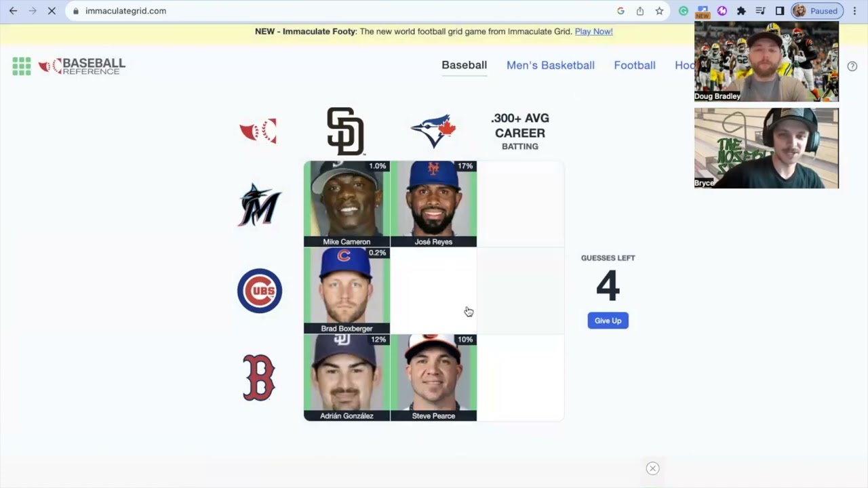Screen dimensions: 868x488
Task: Go back using the browser back arrow
Action: tap(13, 11)
